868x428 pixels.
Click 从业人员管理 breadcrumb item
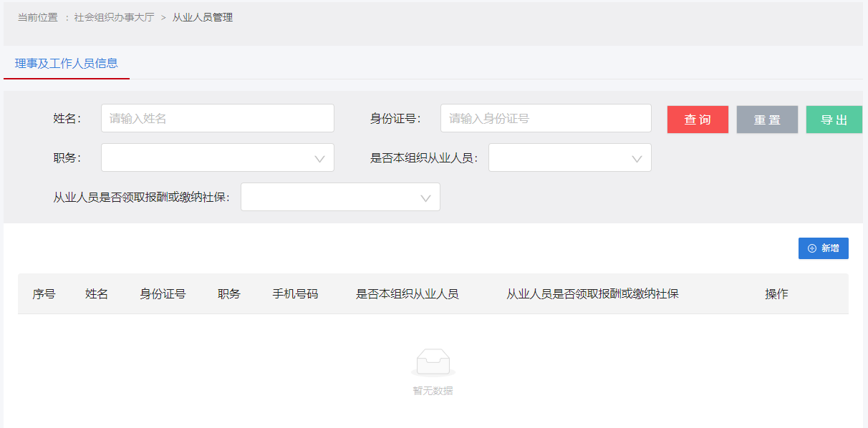(x=203, y=17)
